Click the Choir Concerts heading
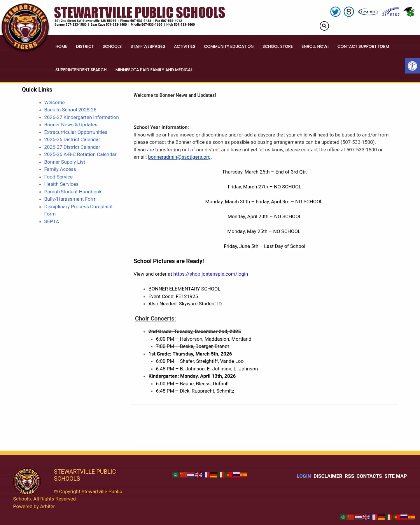Image resolution: width=420 pixels, height=525 pixels. 155,318
